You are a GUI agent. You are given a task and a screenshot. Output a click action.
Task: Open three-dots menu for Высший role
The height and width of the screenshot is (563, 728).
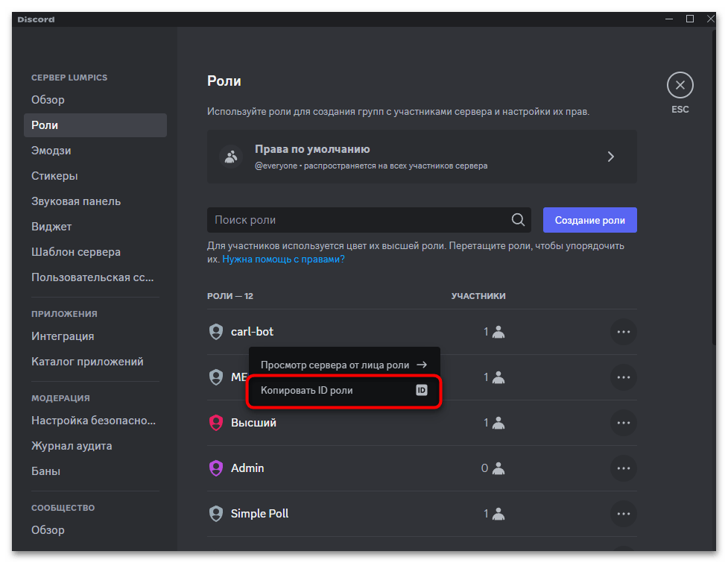[x=623, y=423]
